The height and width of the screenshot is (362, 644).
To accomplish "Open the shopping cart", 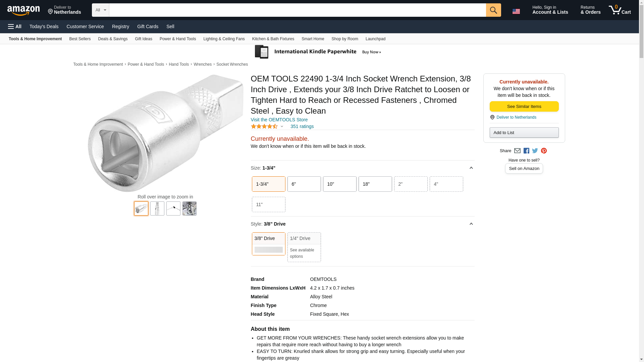I will click(620, 10).
